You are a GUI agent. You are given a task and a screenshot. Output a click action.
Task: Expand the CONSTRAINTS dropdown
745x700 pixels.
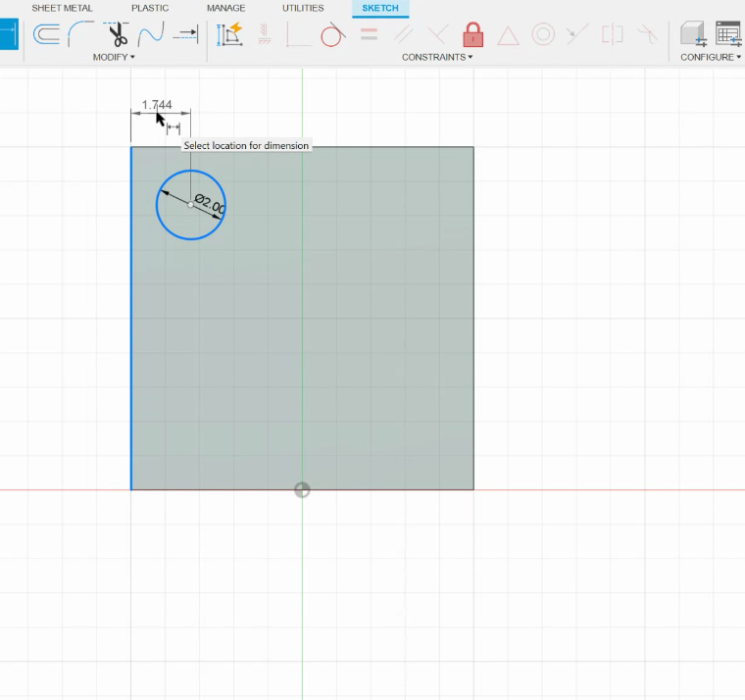(437, 57)
